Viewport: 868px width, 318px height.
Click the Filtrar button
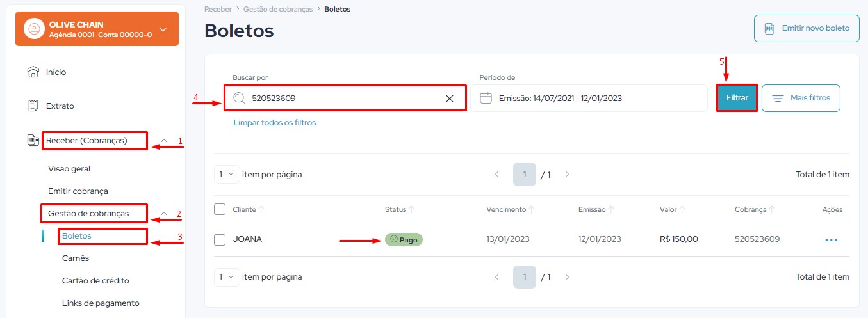coord(737,99)
